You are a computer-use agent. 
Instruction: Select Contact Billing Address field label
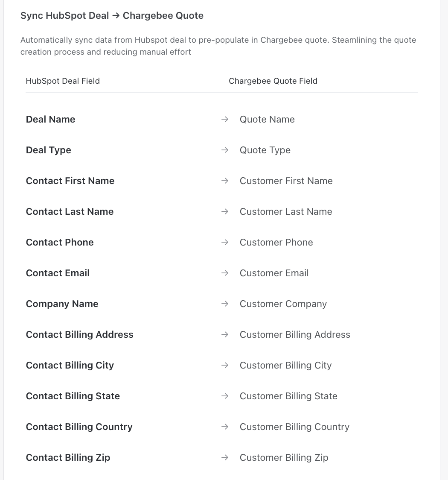pyautogui.click(x=79, y=335)
